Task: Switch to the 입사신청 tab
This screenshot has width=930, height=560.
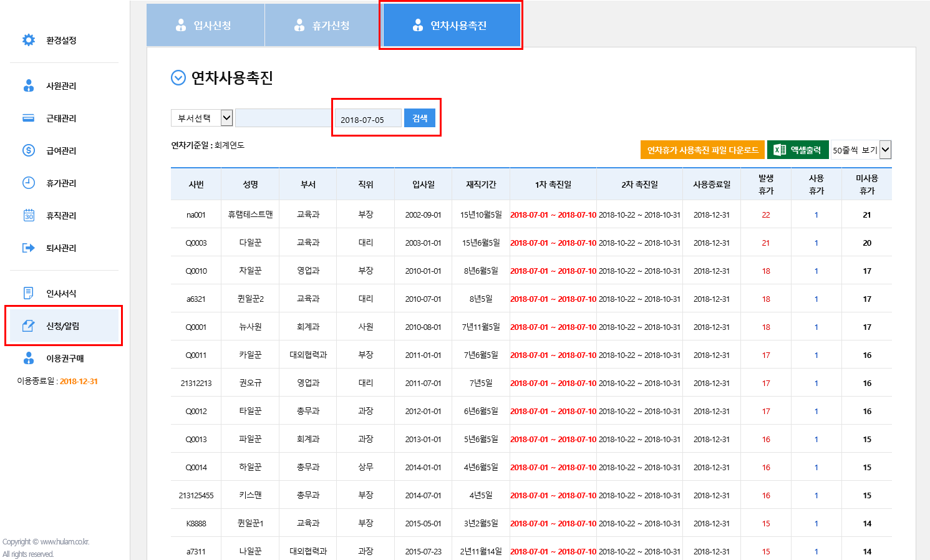Action: tap(205, 26)
